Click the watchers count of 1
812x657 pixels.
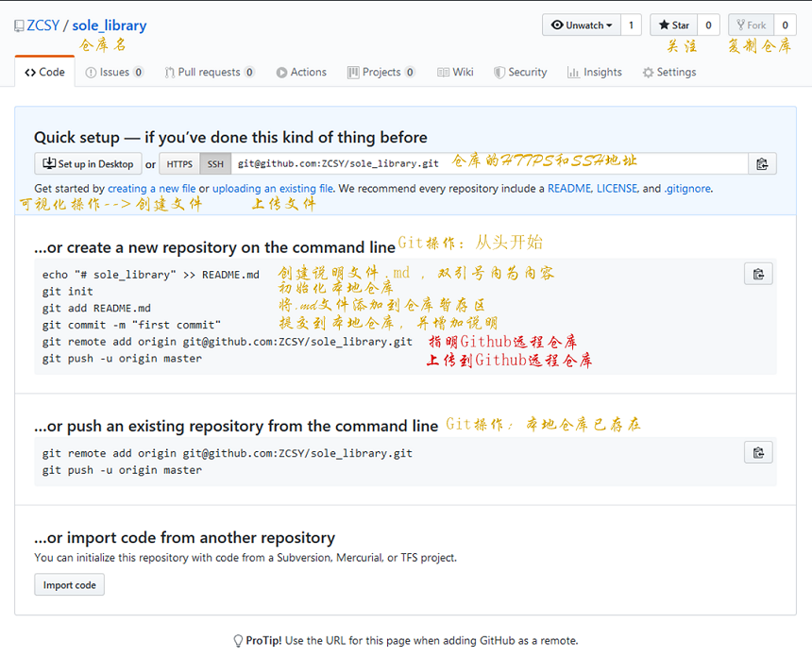(631, 25)
